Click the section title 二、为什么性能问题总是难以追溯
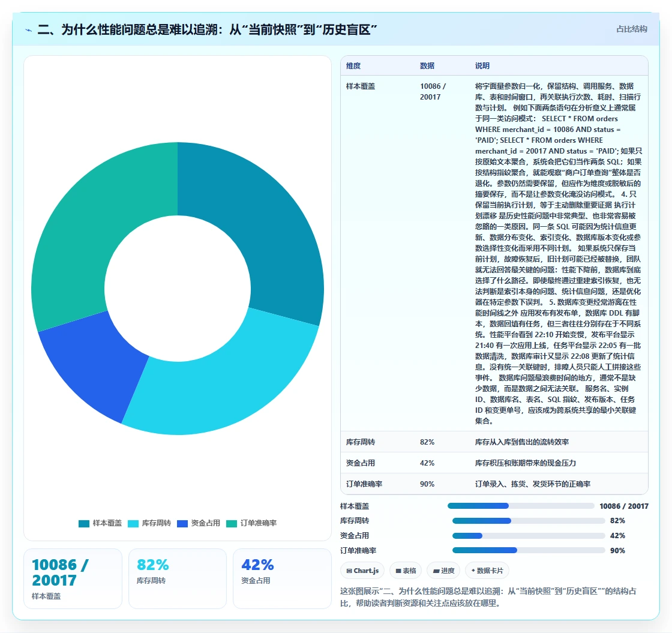Image resolution: width=672 pixels, height=633 pixels. point(207,29)
